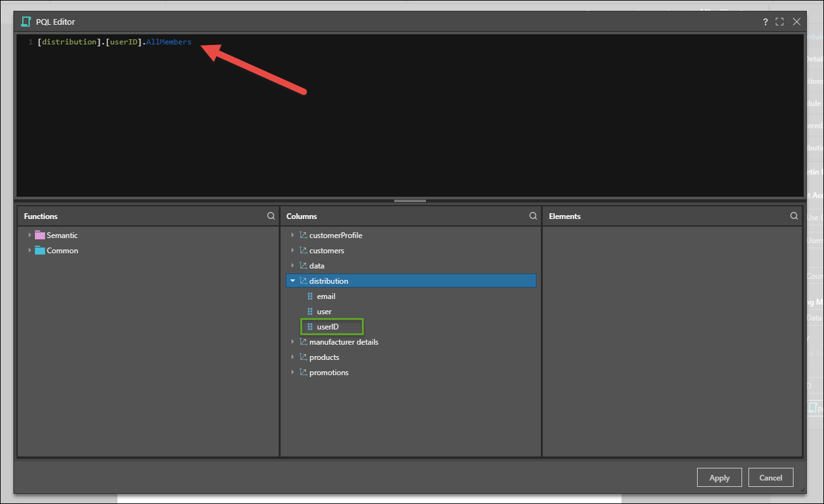Click the horizontal splitter handle below editor
This screenshot has width=824, height=504.
pos(410,201)
